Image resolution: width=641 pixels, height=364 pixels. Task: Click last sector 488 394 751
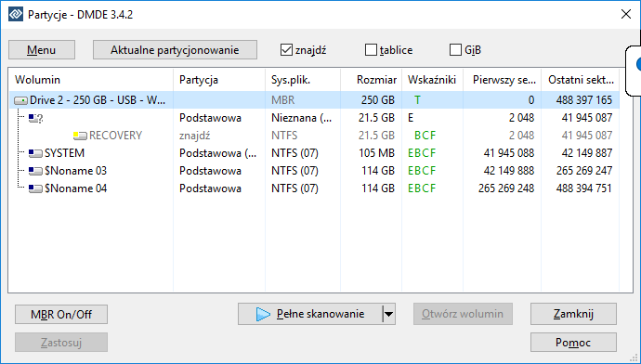pyautogui.click(x=584, y=188)
